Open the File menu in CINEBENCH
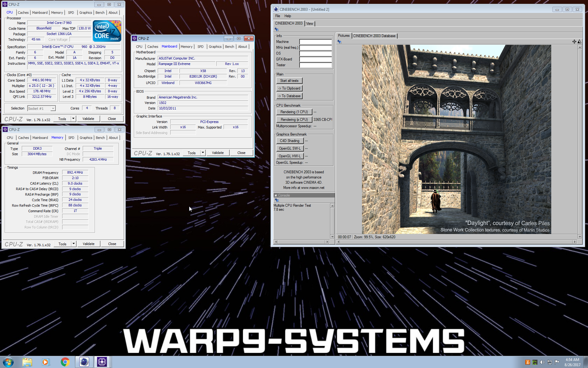This screenshot has height=368, width=588. 277,16
